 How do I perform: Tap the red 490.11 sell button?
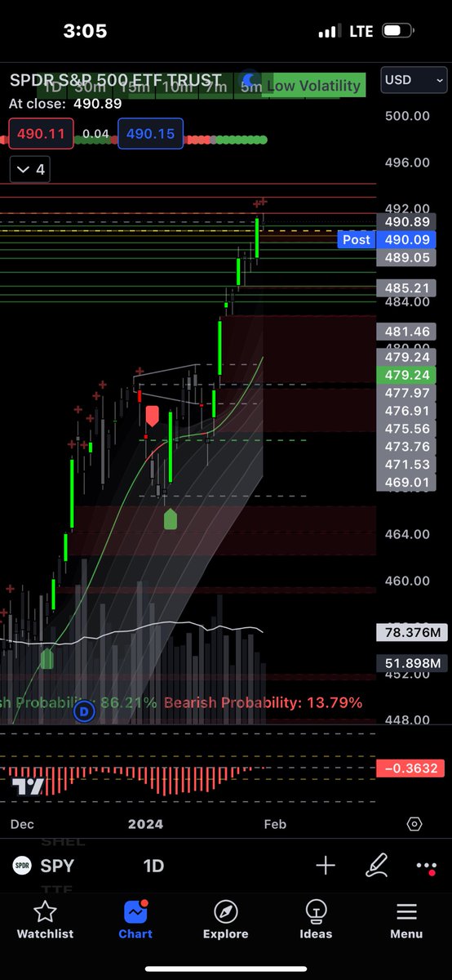[x=41, y=133]
